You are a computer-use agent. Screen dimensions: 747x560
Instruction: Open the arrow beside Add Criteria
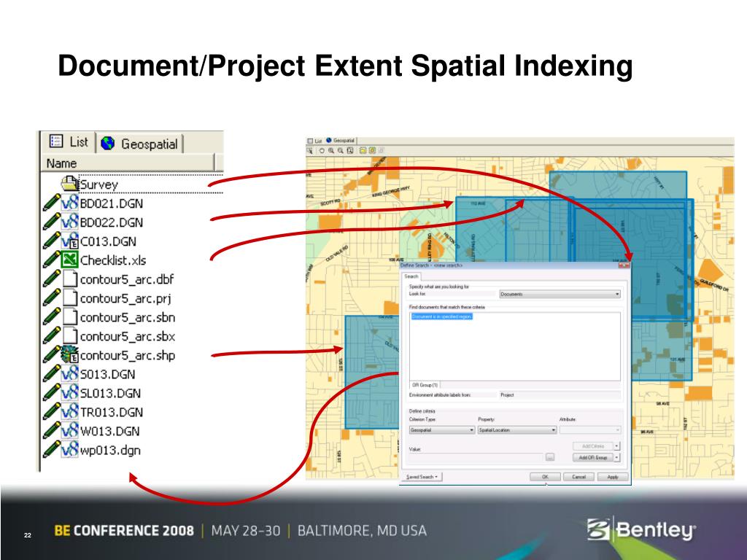click(x=617, y=446)
